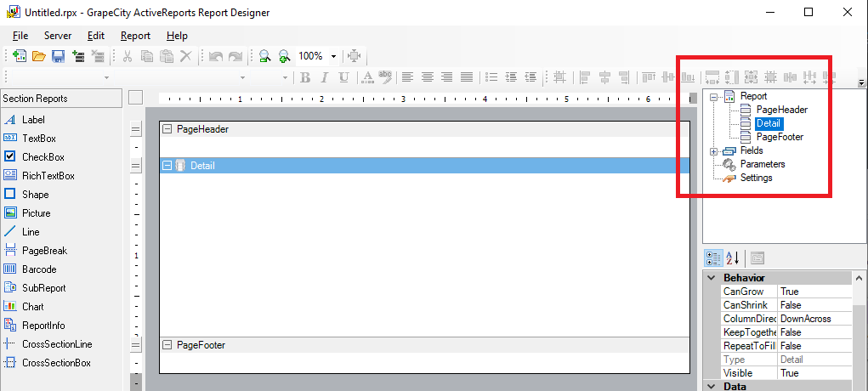Image resolution: width=868 pixels, height=391 pixels.
Task: Select the Shape tool in toolbox
Action: pyautogui.click(x=26, y=195)
